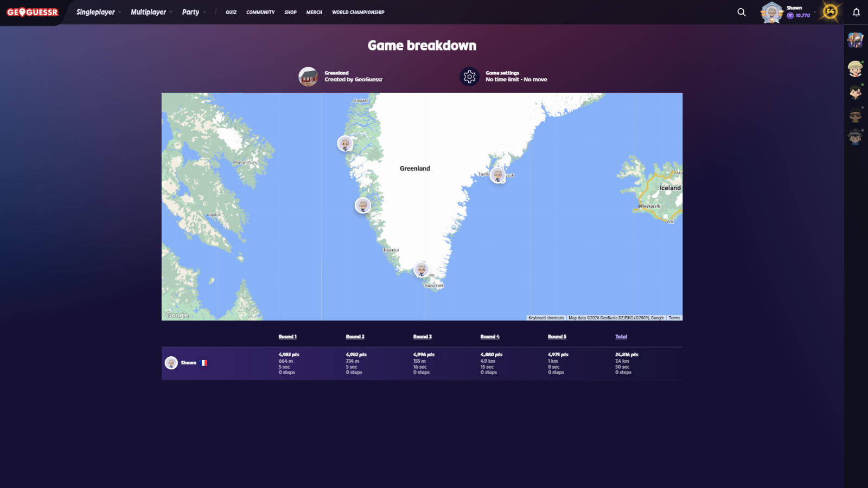Open the notifications bell
This screenshot has height=488, width=868.
[x=856, y=12]
